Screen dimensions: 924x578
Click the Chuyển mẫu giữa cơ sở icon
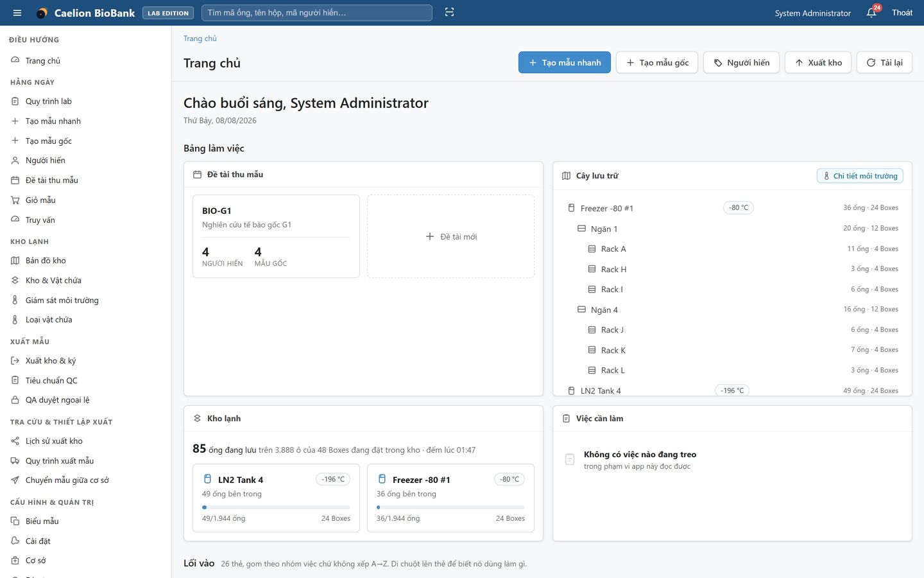pos(15,480)
